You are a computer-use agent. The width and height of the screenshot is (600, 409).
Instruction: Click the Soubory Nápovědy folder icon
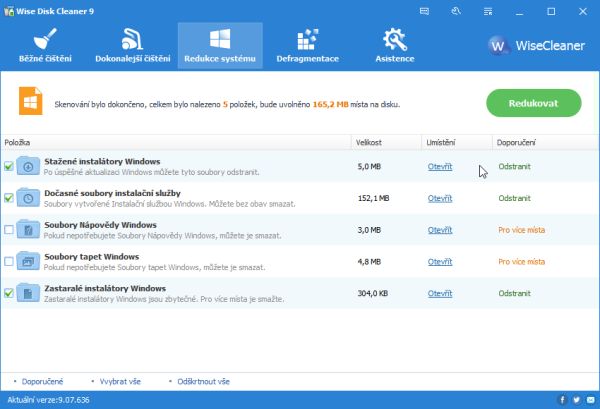[x=28, y=230]
